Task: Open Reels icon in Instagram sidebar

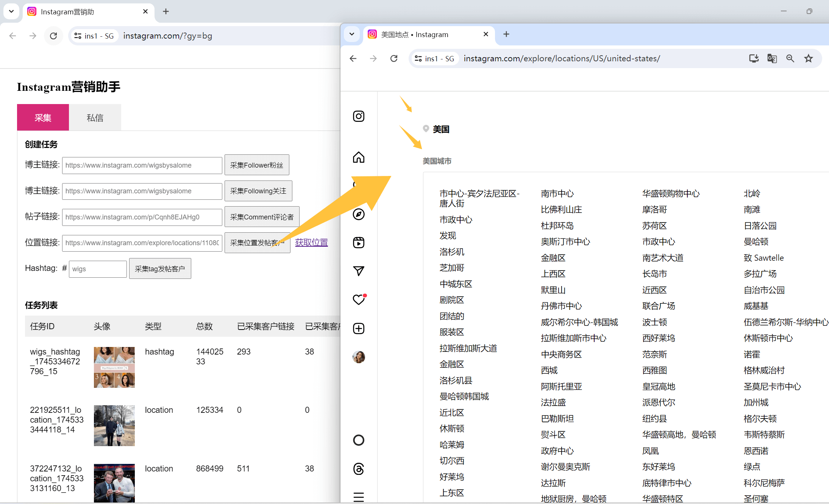Action: pyautogui.click(x=359, y=243)
